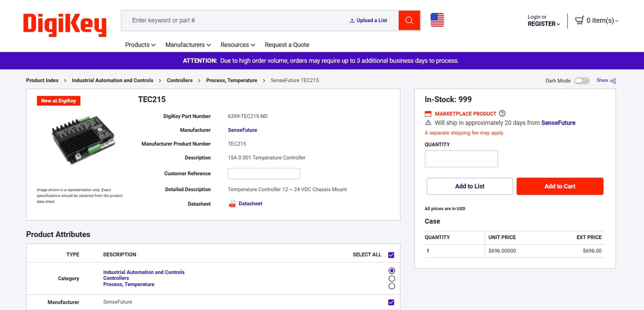The image size is (644, 310).
Task: Toggle the Manufacturer SenseFuture checkbox
Action: (391, 302)
